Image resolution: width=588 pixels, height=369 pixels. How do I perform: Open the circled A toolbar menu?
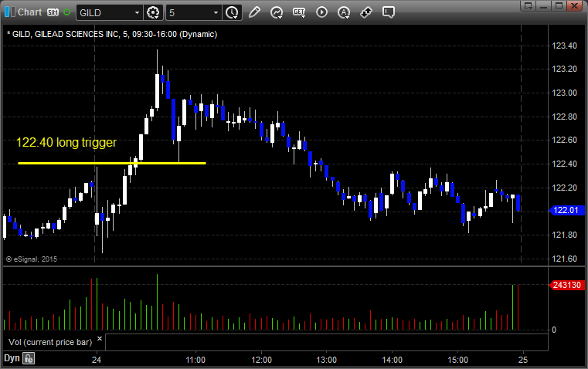pos(344,12)
